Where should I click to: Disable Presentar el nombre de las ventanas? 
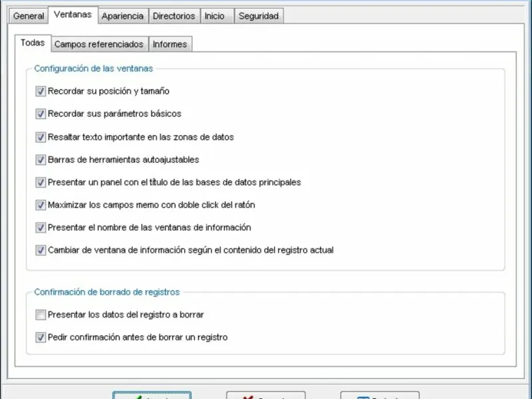click(41, 227)
